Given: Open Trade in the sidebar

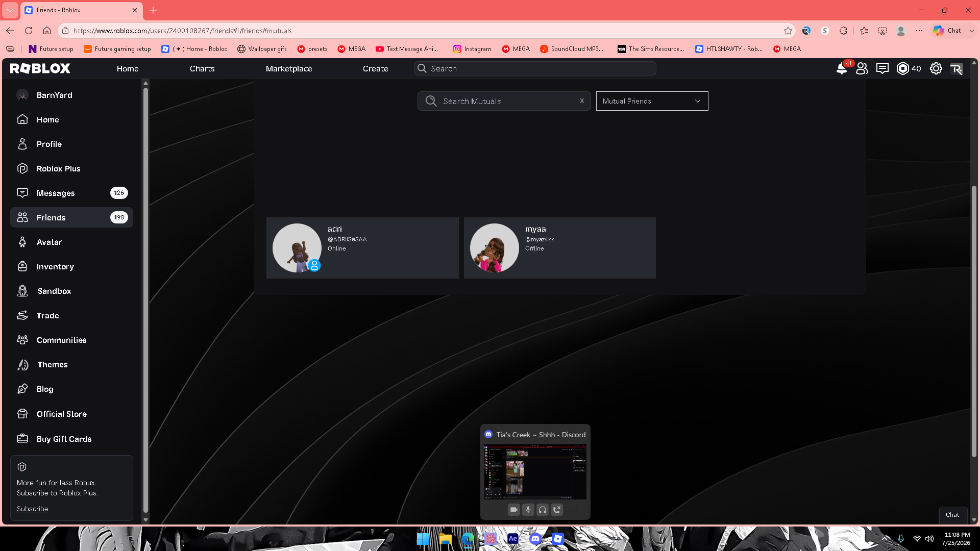Looking at the screenshot, I should [x=71, y=315].
